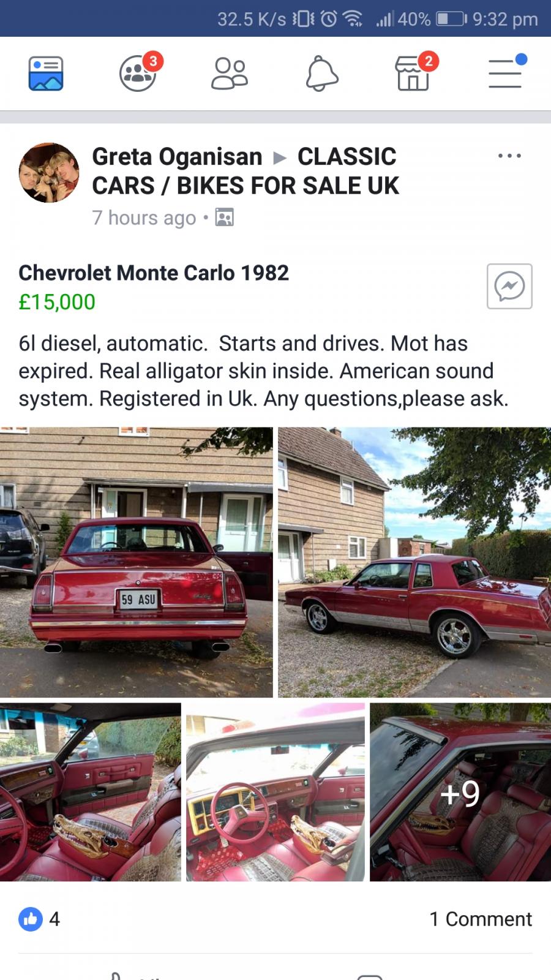551x980 pixels.
Task: Open the News Feed icon
Action: (46, 73)
